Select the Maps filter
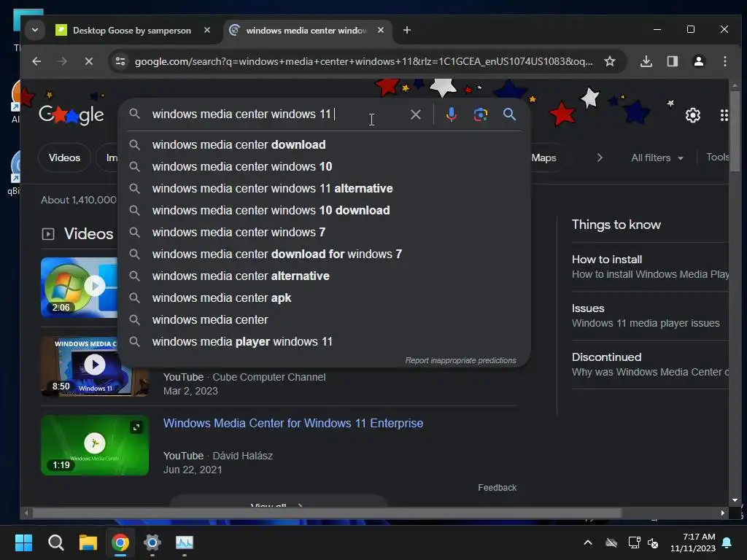This screenshot has height=560, width=747. pyautogui.click(x=543, y=157)
